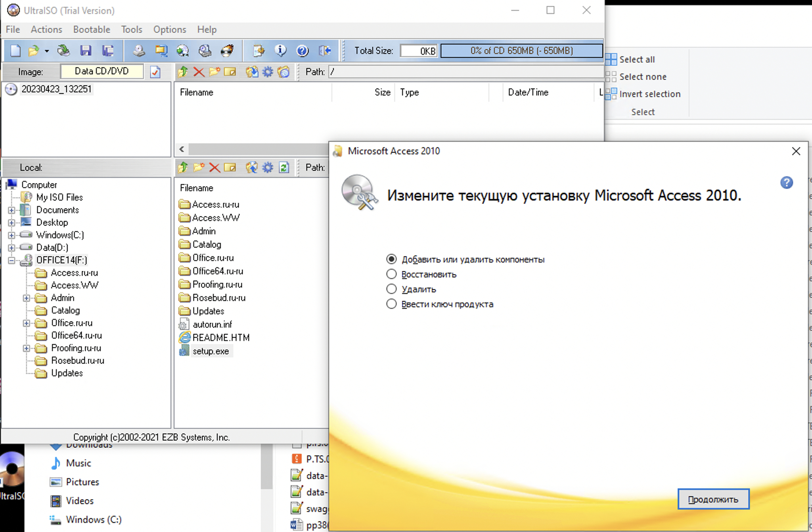The height and width of the screenshot is (532, 812).
Task: Click the red delete X in Image toolbar
Action: pyautogui.click(x=199, y=72)
